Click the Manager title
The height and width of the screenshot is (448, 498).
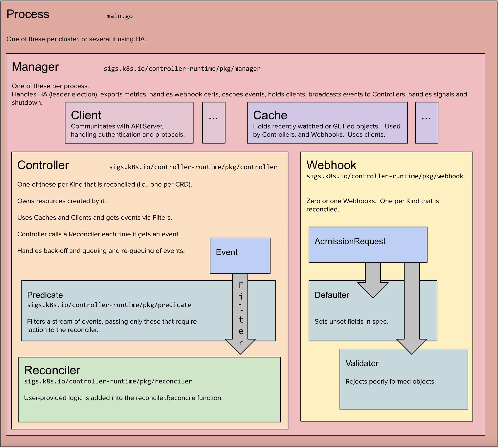coord(35,67)
